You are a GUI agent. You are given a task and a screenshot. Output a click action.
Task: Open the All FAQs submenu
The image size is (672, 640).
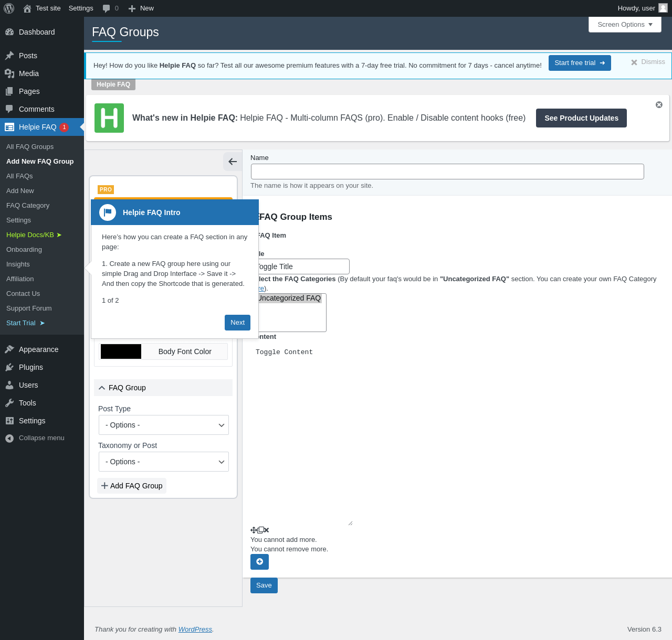click(x=19, y=176)
